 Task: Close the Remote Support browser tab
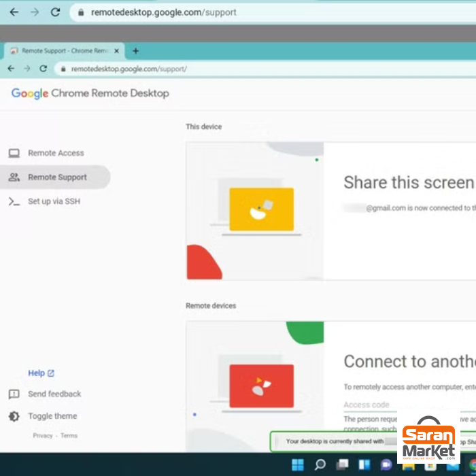pos(117,51)
